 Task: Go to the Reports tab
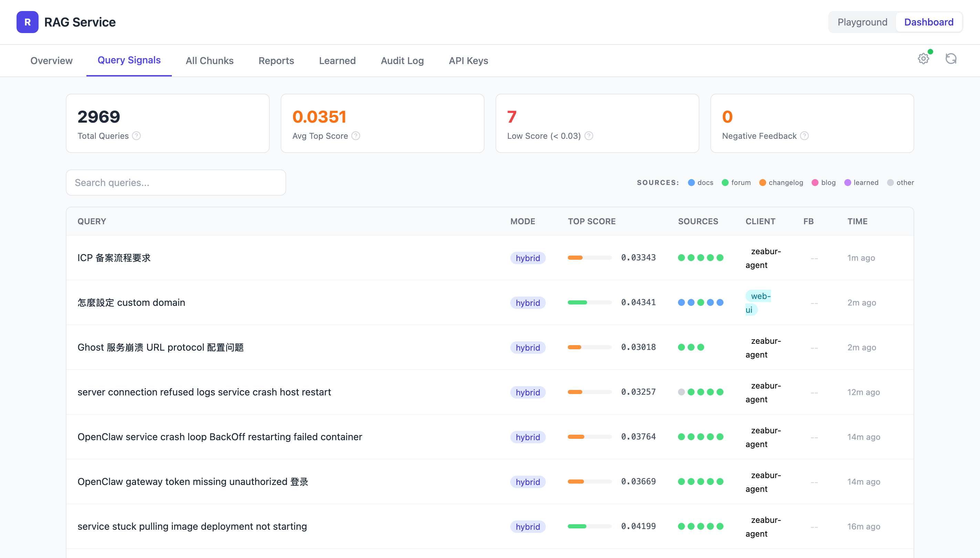(276, 61)
